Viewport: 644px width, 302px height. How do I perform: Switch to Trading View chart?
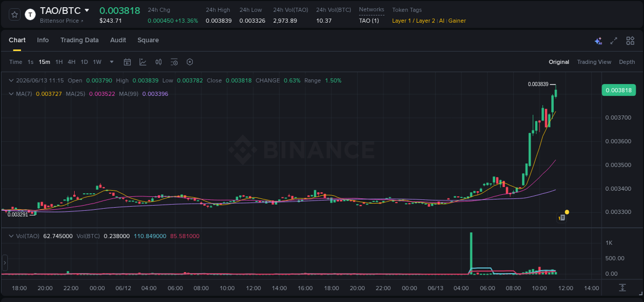tap(594, 62)
